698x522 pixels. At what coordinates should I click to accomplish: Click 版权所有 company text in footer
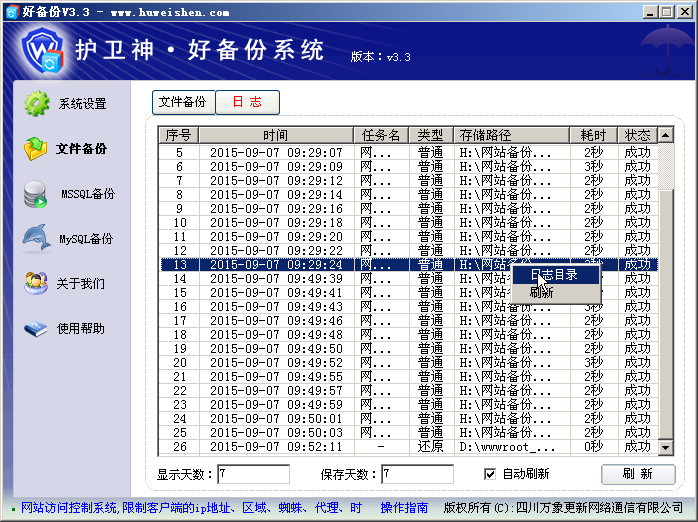tap(563, 508)
